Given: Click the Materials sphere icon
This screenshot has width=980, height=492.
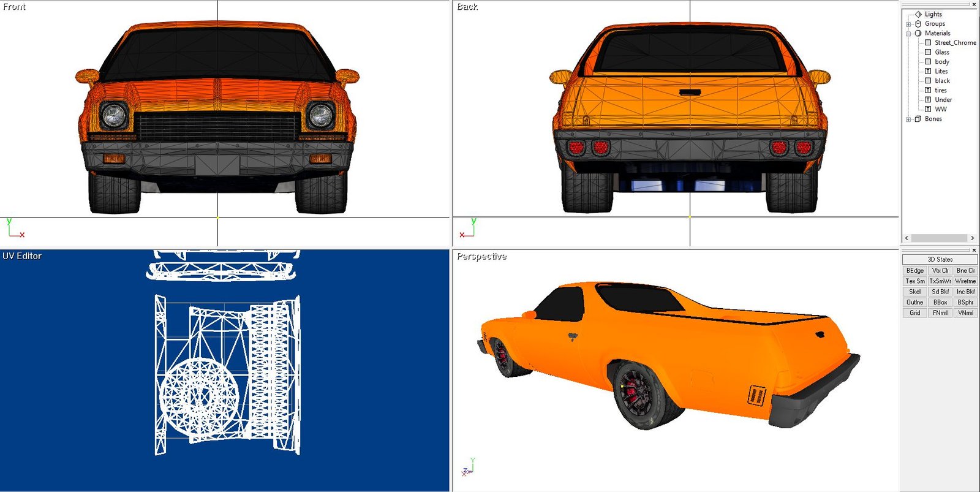Looking at the screenshot, I should tap(918, 33).
